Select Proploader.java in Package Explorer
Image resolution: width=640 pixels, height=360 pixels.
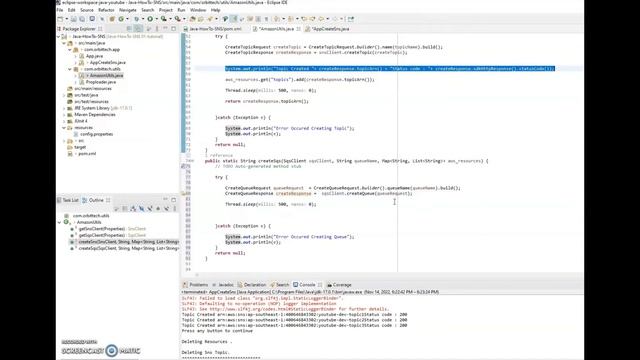tap(100, 82)
